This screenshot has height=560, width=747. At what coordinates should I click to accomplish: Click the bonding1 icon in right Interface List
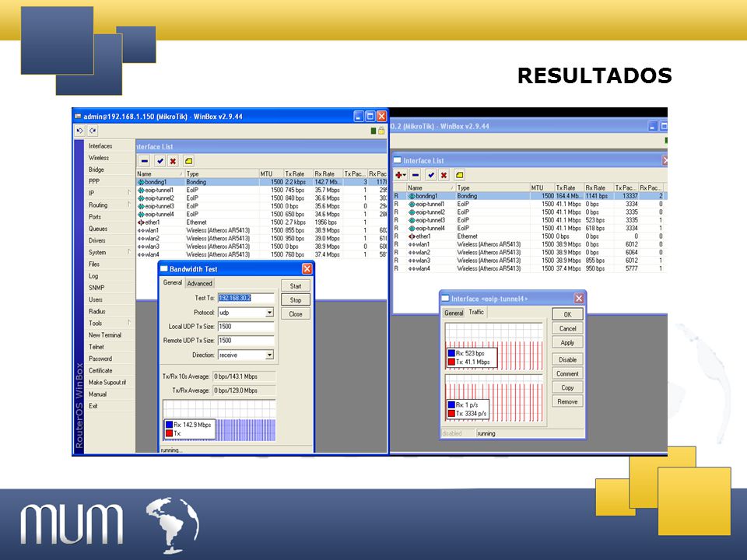pos(412,196)
